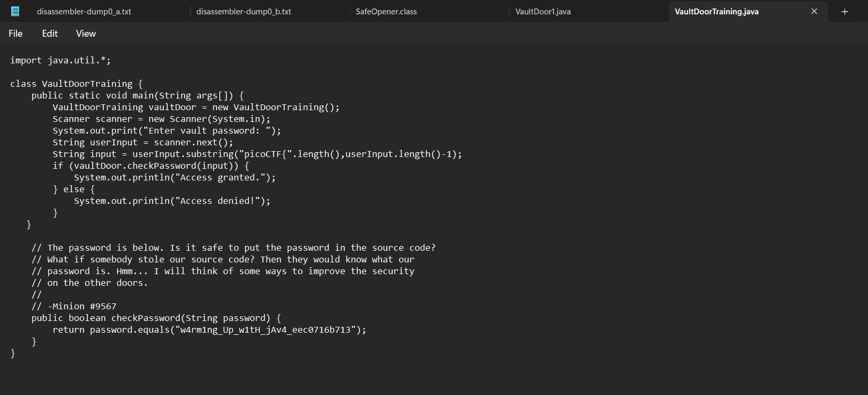
Task: Open the File menu
Action: click(15, 34)
